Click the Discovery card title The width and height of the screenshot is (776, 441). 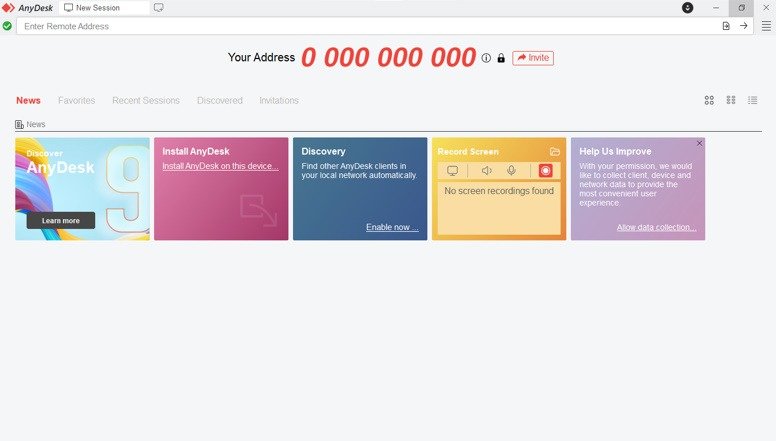tap(323, 151)
